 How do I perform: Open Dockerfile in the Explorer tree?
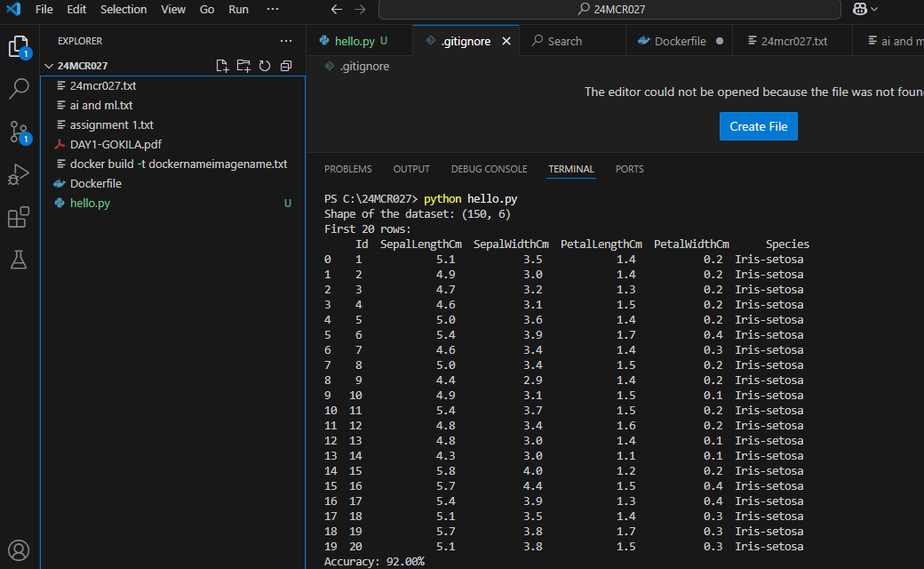(172, 183)
